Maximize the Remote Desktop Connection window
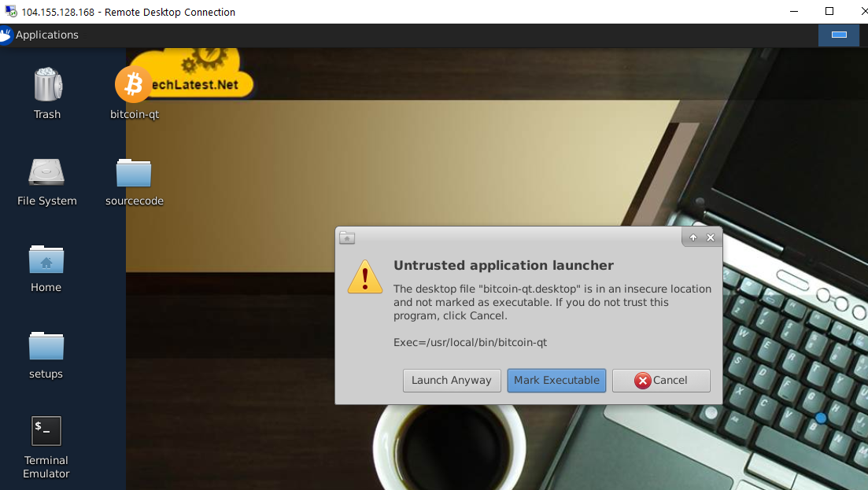This screenshot has height=490, width=868. click(x=829, y=12)
